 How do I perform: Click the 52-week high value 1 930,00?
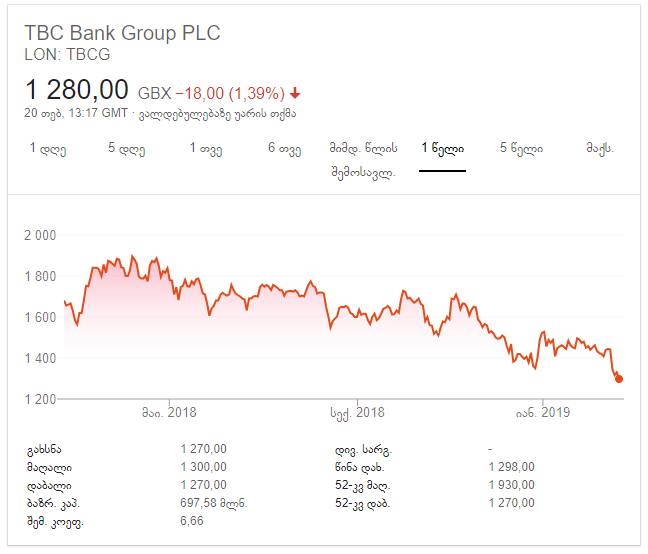coord(512,485)
